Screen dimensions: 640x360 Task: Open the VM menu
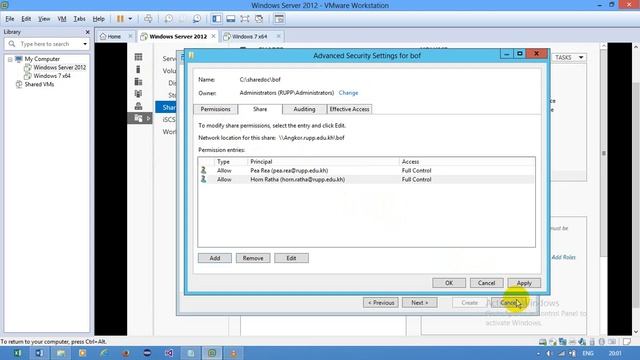[62, 19]
